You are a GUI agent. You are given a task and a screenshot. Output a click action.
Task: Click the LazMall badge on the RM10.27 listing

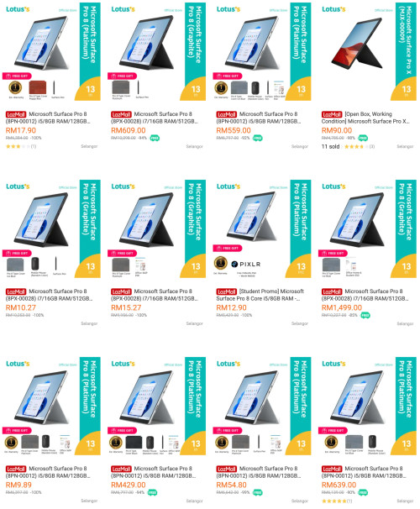pyautogui.click(x=16, y=291)
